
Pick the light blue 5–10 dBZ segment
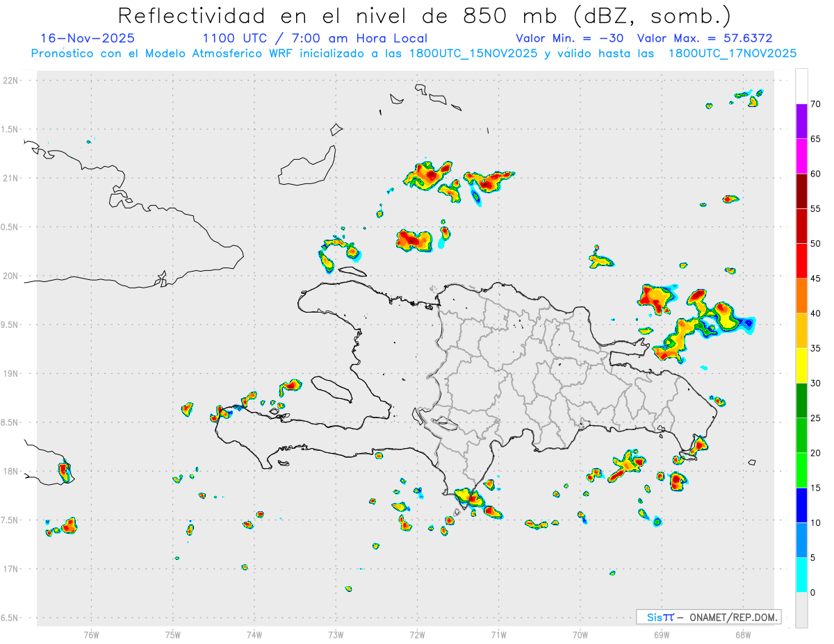(x=801, y=540)
